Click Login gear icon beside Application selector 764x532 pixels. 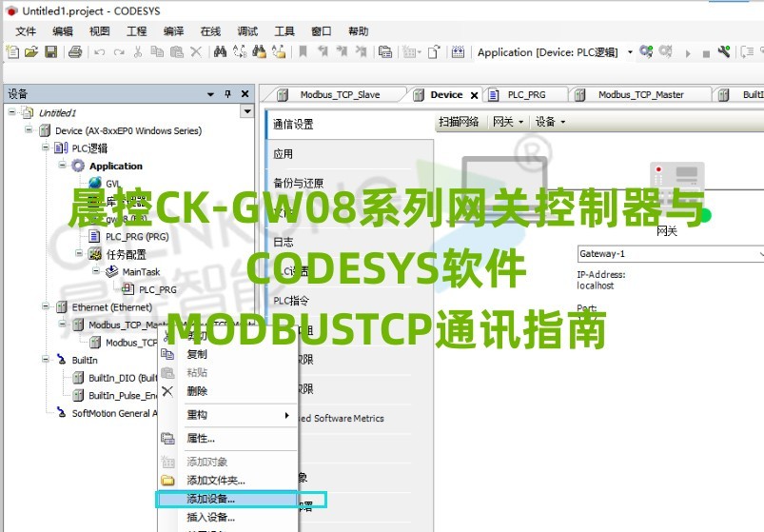tap(646, 51)
